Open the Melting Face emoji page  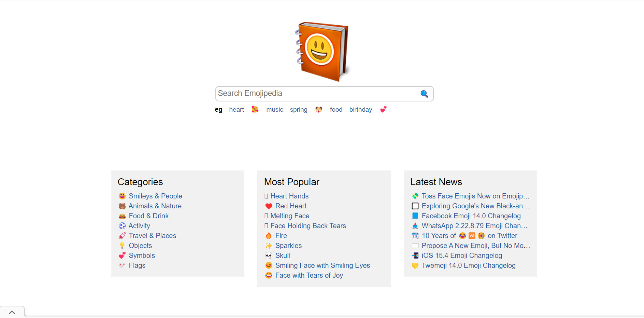click(x=290, y=216)
